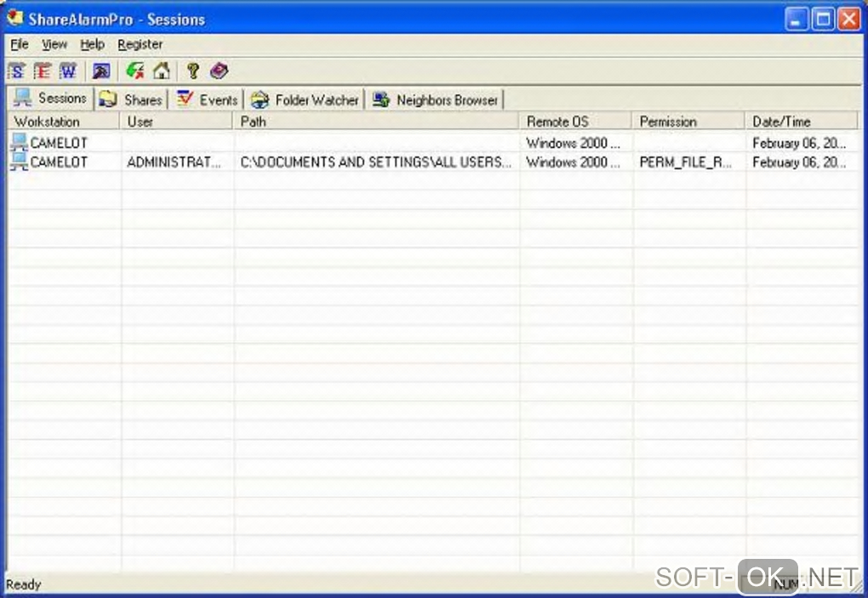Click the green and red arrows toolbar icon

coord(135,71)
